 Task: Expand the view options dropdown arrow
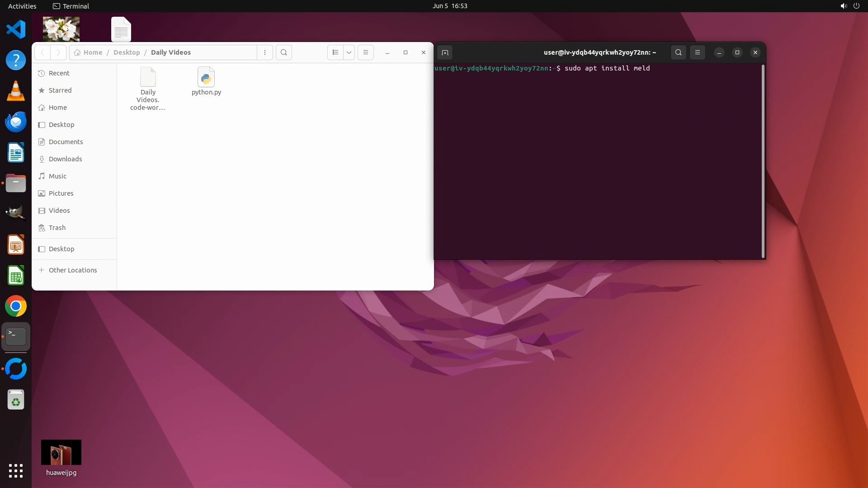coord(349,52)
